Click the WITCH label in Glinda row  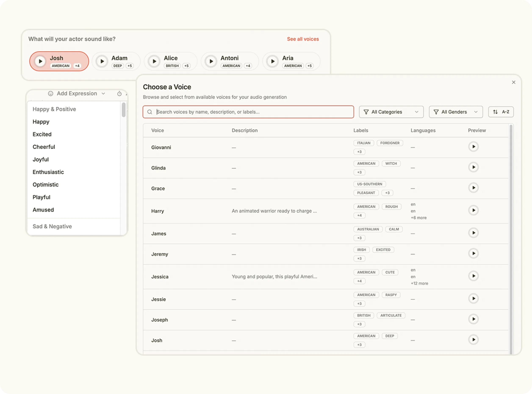391,164
